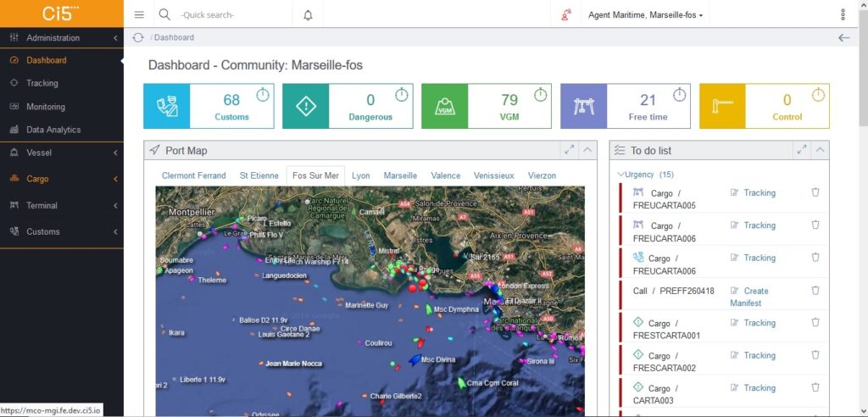This screenshot has height=417, width=868.
Task: Switch to the Marseille map tab
Action: pyautogui.click(x=400, y=175)
